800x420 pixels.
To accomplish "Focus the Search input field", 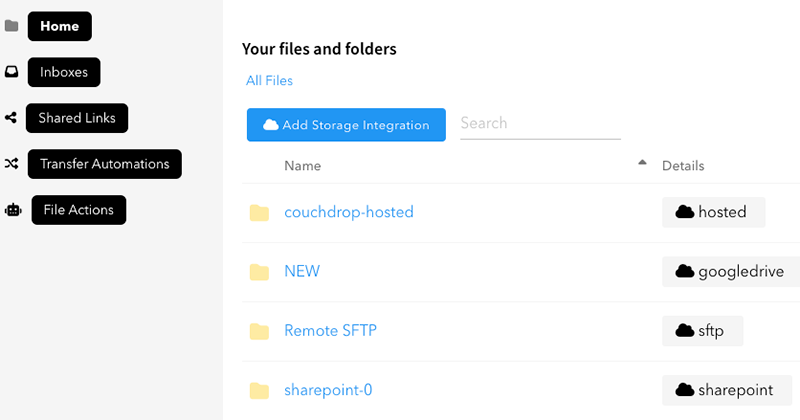I will pyautogui.click(x=540, y=123).
